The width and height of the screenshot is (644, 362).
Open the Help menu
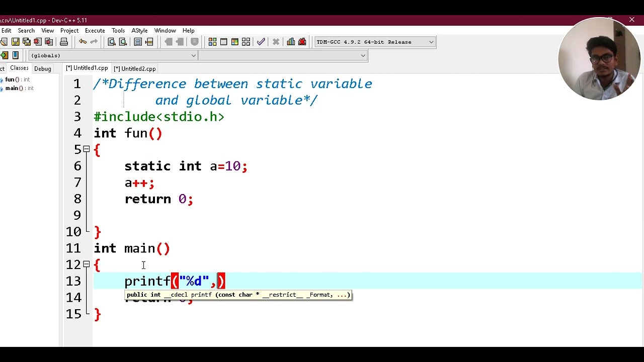click(188, 31)
